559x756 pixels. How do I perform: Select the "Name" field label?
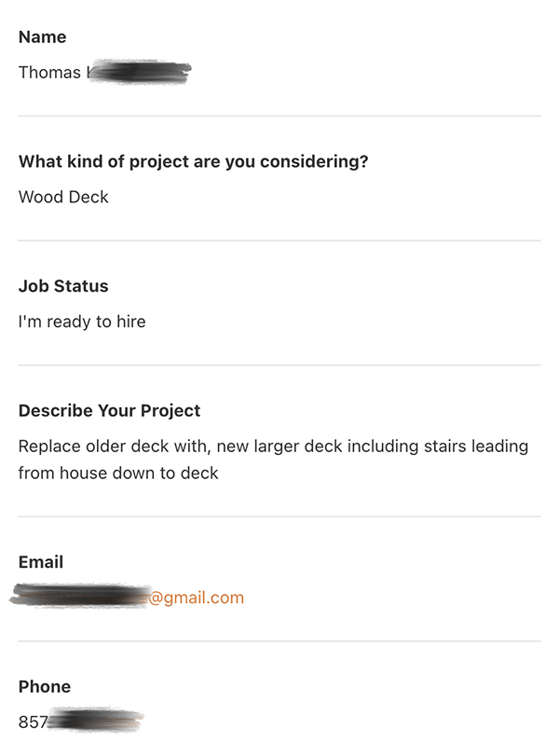(43, 37)
